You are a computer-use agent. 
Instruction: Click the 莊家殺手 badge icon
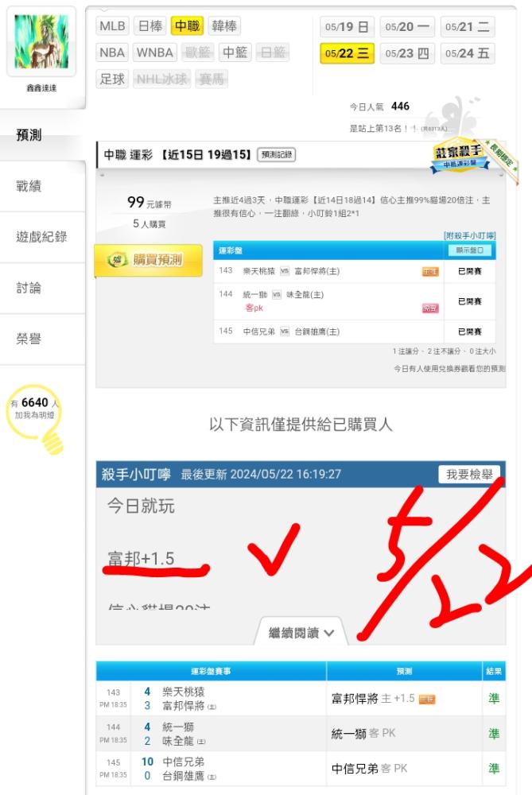click(x=460, y=157)
